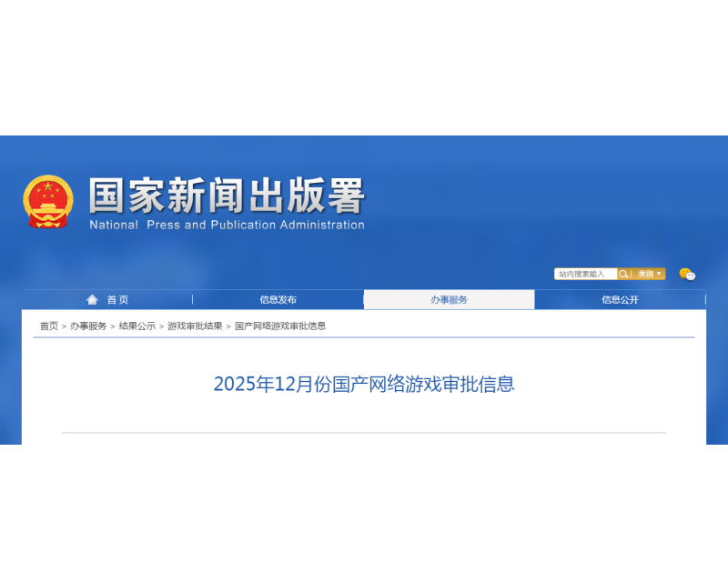
Task: Click the chevron separator after 办事服务 breadcrumb
Action: tap(112, 326)
